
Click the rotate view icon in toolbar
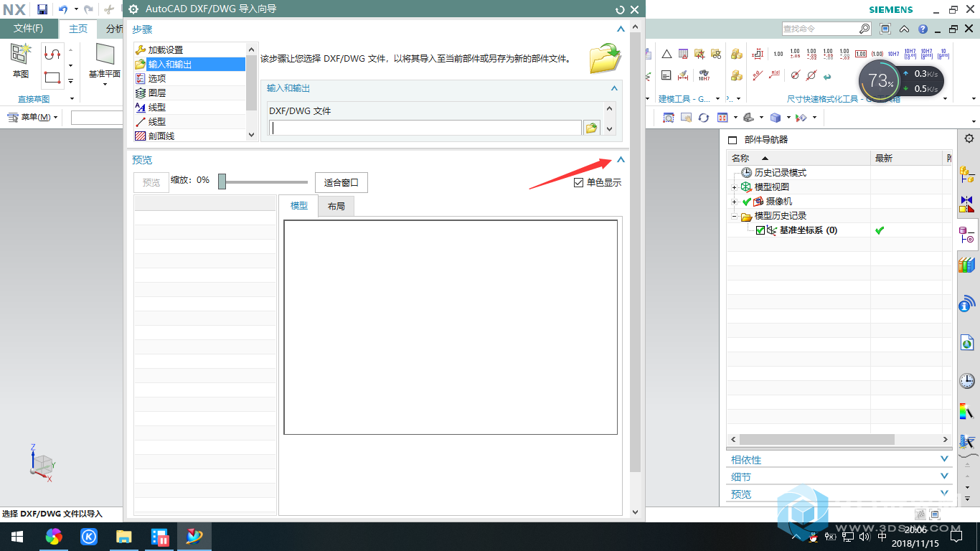pyautogui.click(x=704, y=117)
